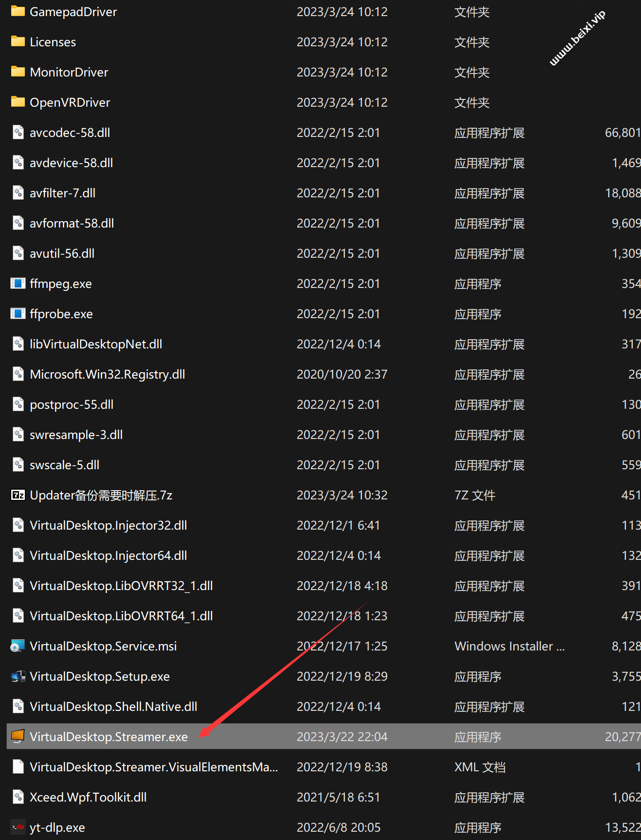Select the postproc-55.dll file name
This screenshot has height=840, width=641.
[72, 404]
